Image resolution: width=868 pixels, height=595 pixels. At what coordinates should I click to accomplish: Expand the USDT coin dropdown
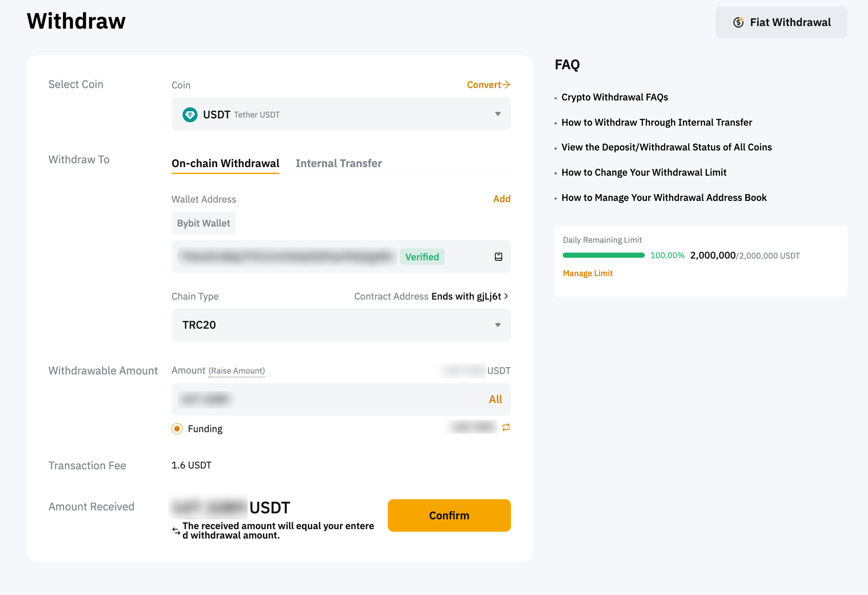tap(341, 114)
